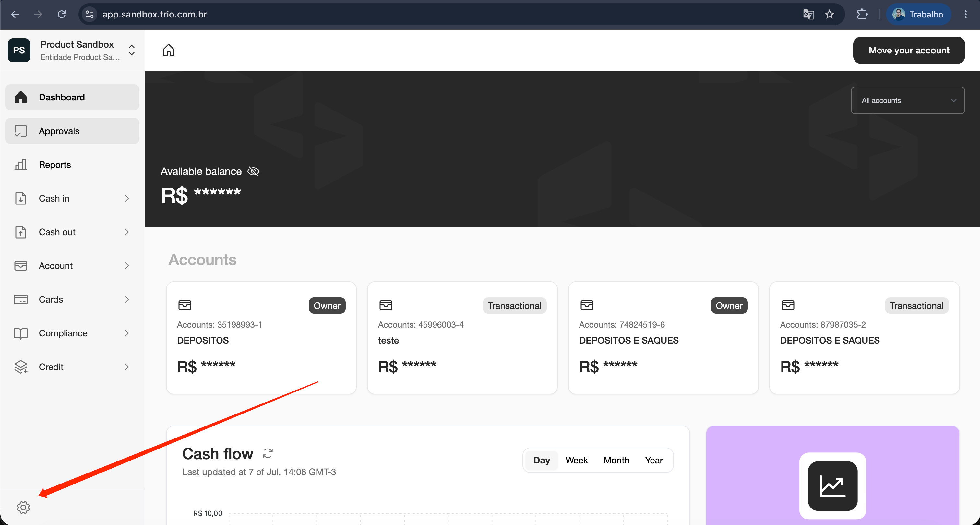Open the Dashboard menu item
Viewport: 980px width, 525px height.
(x=72, y=97)
